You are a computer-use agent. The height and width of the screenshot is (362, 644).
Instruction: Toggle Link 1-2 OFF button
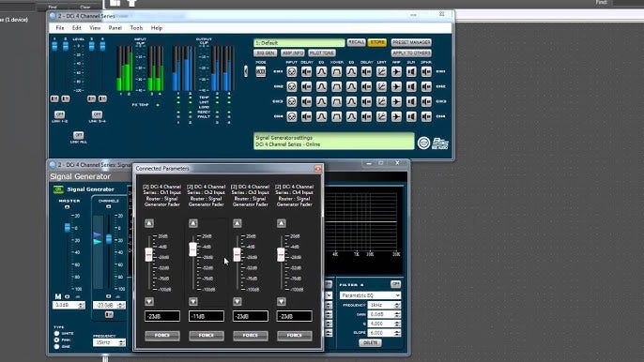click(59, 114)
